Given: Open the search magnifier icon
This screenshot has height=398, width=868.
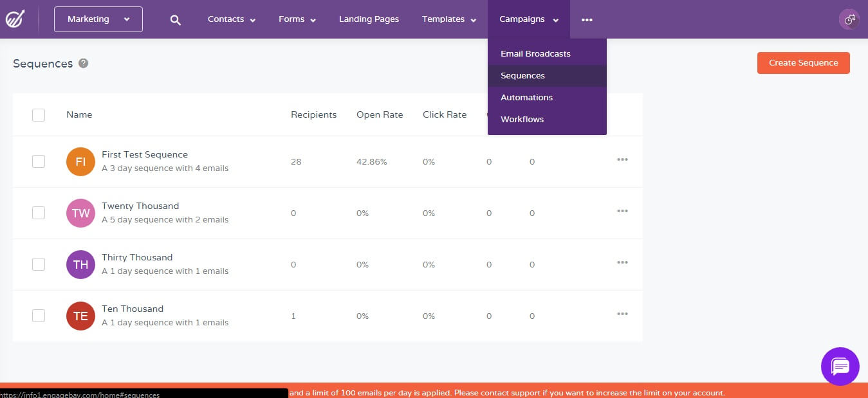Looking at the screenshot, I should [175, 20].
